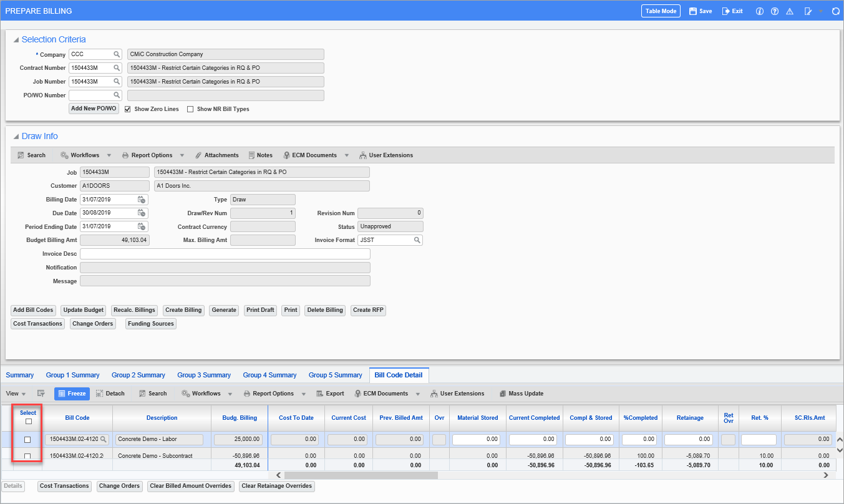The height and width of the screenshot is (504, 844).
Task: Open Attachments in Draw Info toolbar
Action: [x=216, y=155]
